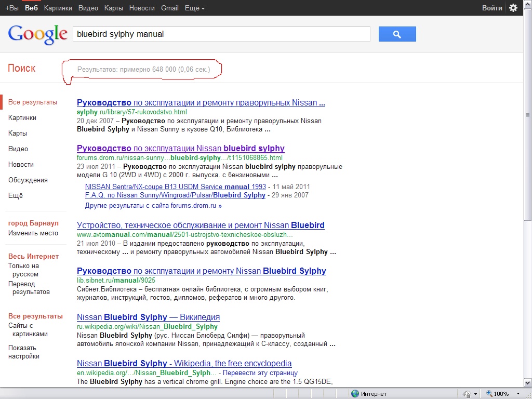Click Изменить место under город Барнаул

click(x=33, y=233)
